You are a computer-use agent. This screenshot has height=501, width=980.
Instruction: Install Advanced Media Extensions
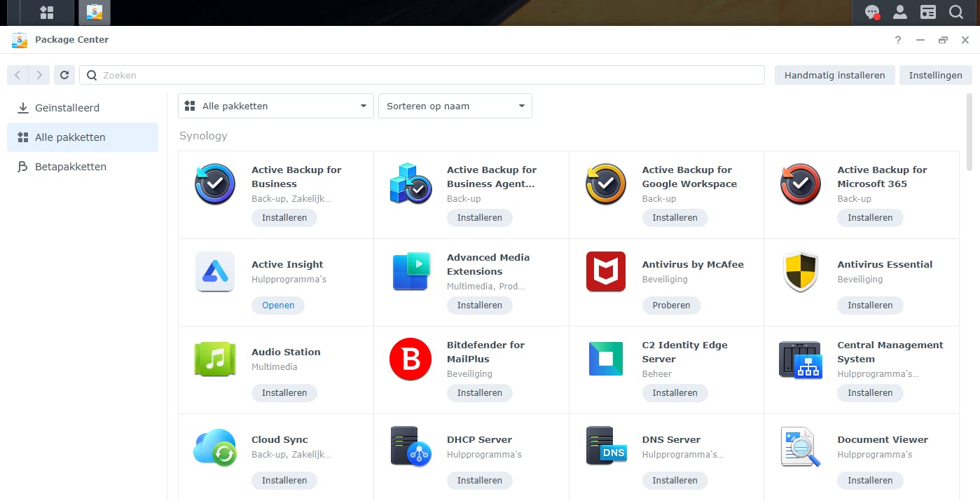click(x=480, y=306)
